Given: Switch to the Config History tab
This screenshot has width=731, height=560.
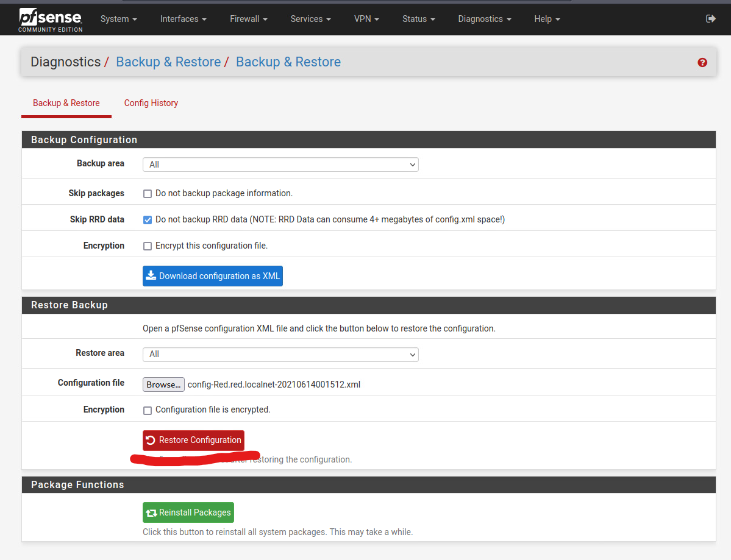Looking at the screenshot, I should click(x=151, y=103).
